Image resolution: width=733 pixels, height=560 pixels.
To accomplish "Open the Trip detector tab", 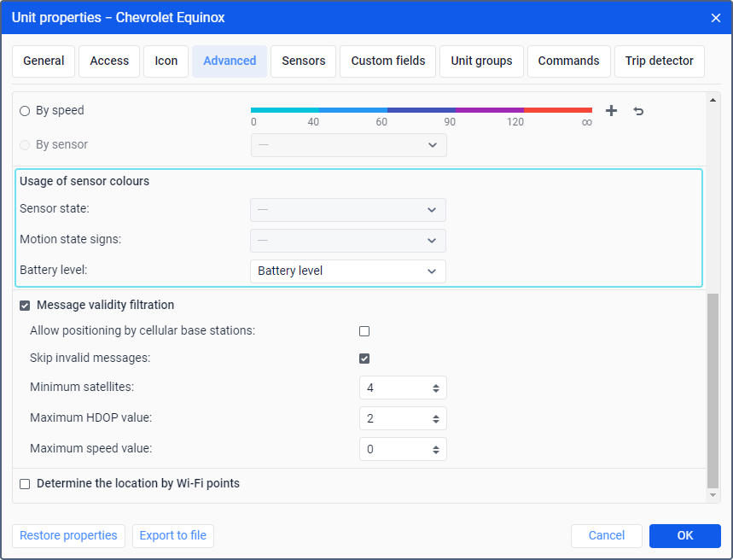I will click(x=659, y=61).
